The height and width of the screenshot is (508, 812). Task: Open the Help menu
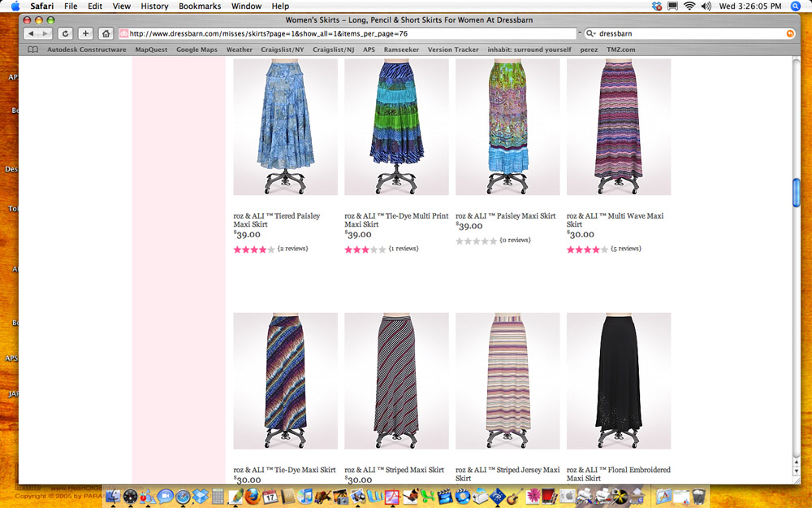[280, 7]
